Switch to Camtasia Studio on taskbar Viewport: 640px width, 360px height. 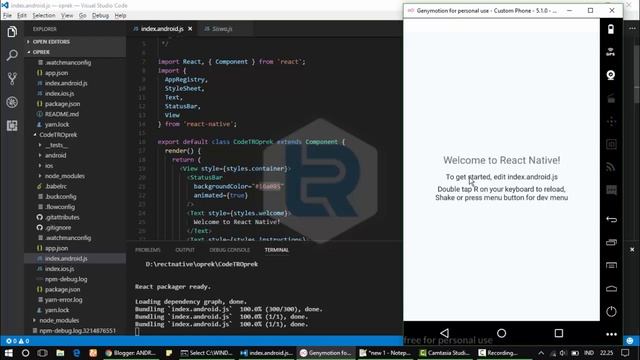point(445,353)
